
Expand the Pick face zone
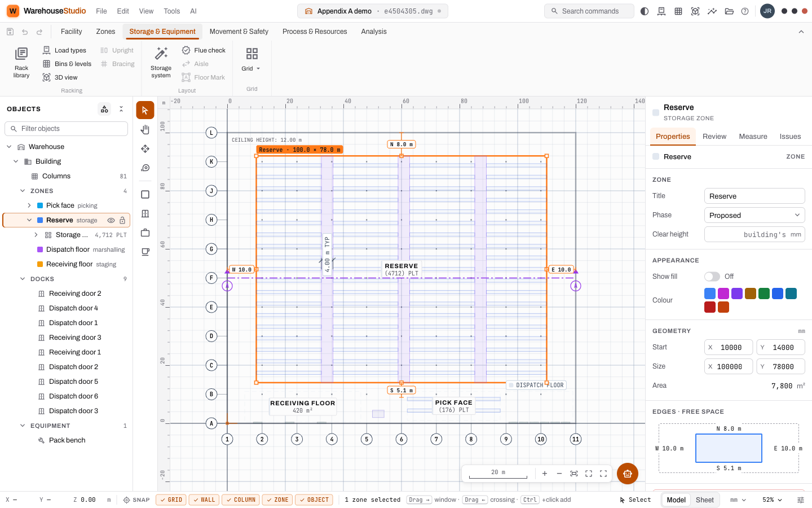click(29, 205)
